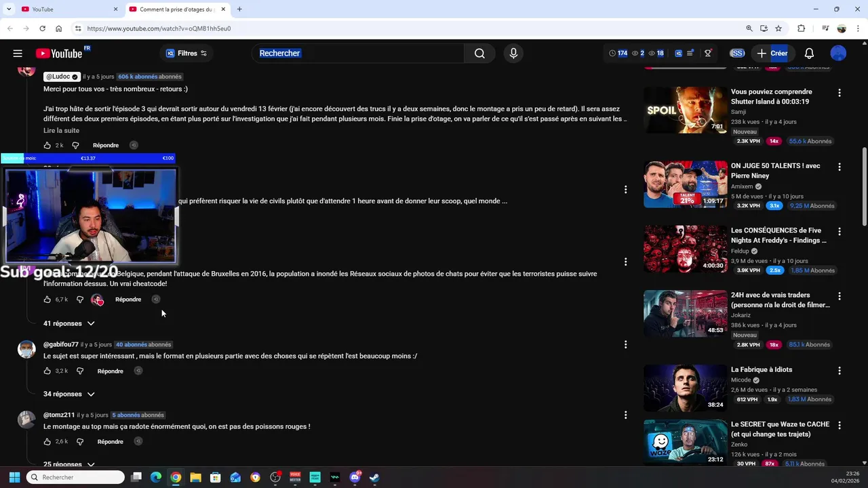Bookmark this page with the star icon
Viewport: 868px width, 488px height.
tap(778, 28)
